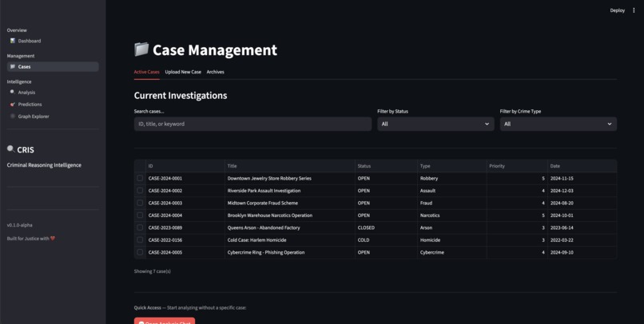Click the Narcotics type cell
644x324 pixels.
point(451,215)
